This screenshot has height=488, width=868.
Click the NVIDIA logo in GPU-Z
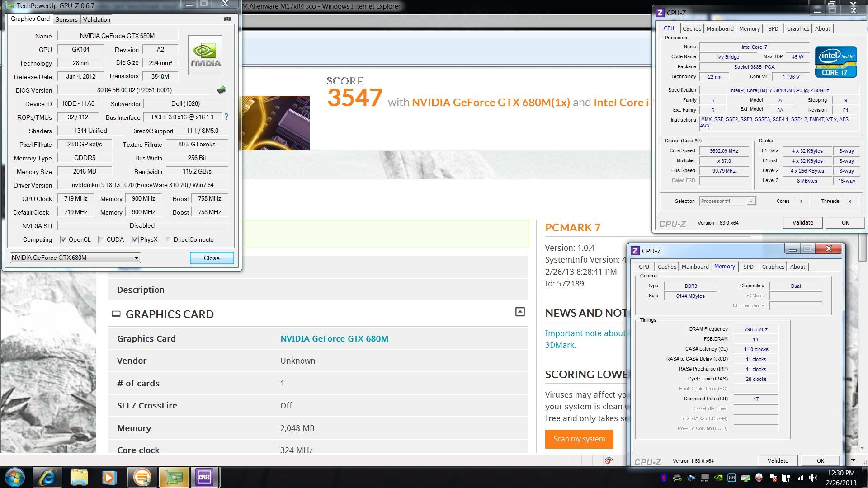click(205, 55)
